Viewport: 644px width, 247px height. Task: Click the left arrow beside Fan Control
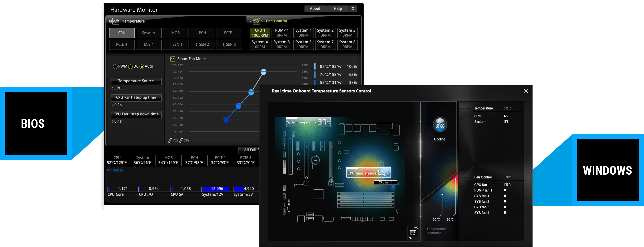click(x=251, y=21)
